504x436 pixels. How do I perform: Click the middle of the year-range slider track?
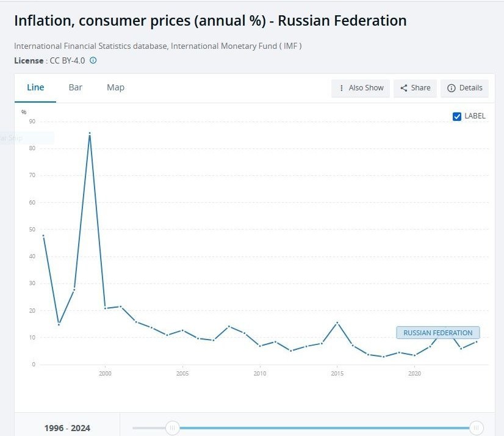(325, 428)
